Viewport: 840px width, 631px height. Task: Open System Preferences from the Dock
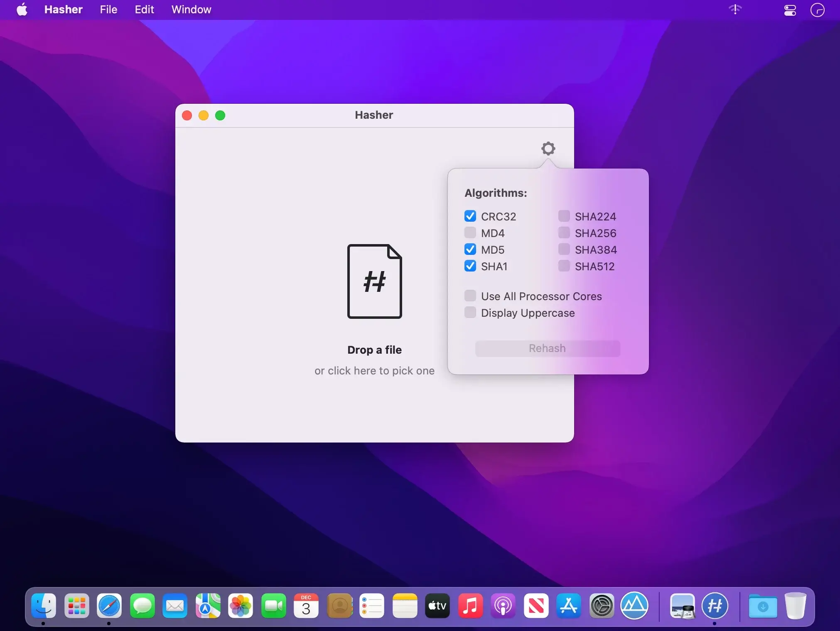tap(602, 606)
